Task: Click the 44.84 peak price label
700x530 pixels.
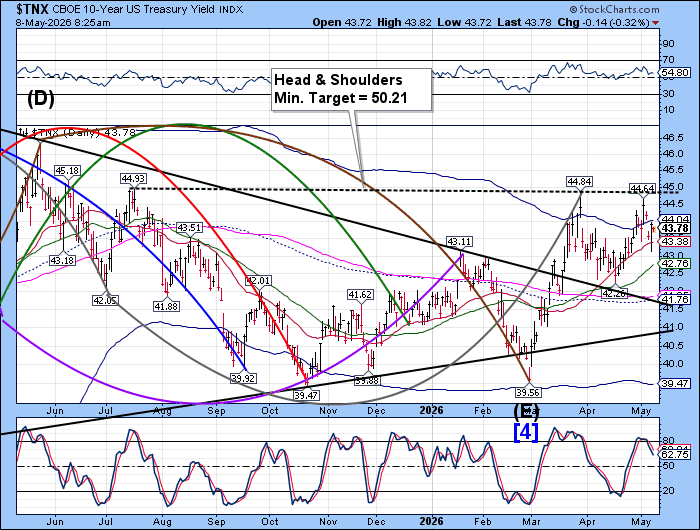Action: click(579, 181)
